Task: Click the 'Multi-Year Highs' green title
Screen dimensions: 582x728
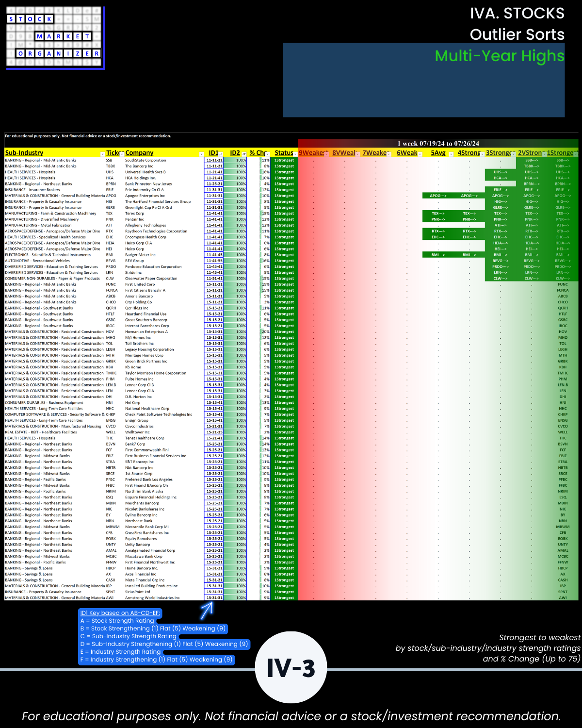Action: 500,56
